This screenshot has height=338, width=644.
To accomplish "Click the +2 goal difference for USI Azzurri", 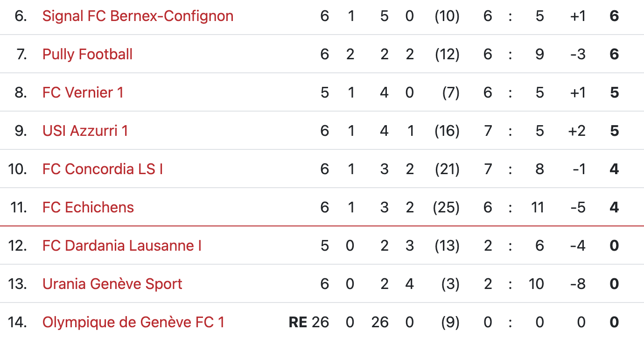I will tap(577, 131).
